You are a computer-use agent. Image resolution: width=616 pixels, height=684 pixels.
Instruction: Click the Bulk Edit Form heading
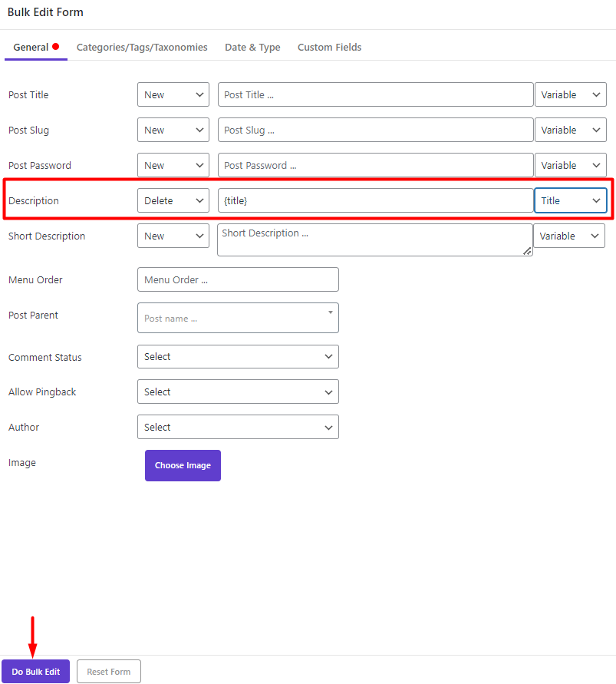click(45, 12)
